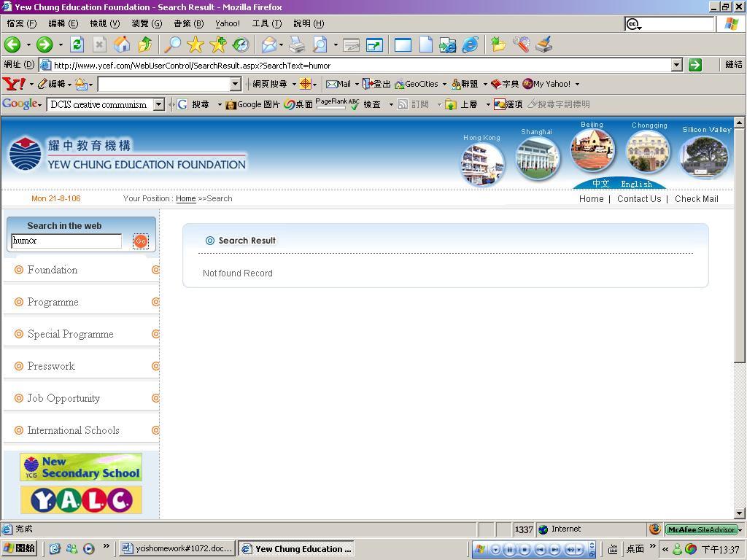Click the Beijing campus thumbnail
Viewport: 747px width, 560px height.
pyautogui.click(x=592, y=150)
